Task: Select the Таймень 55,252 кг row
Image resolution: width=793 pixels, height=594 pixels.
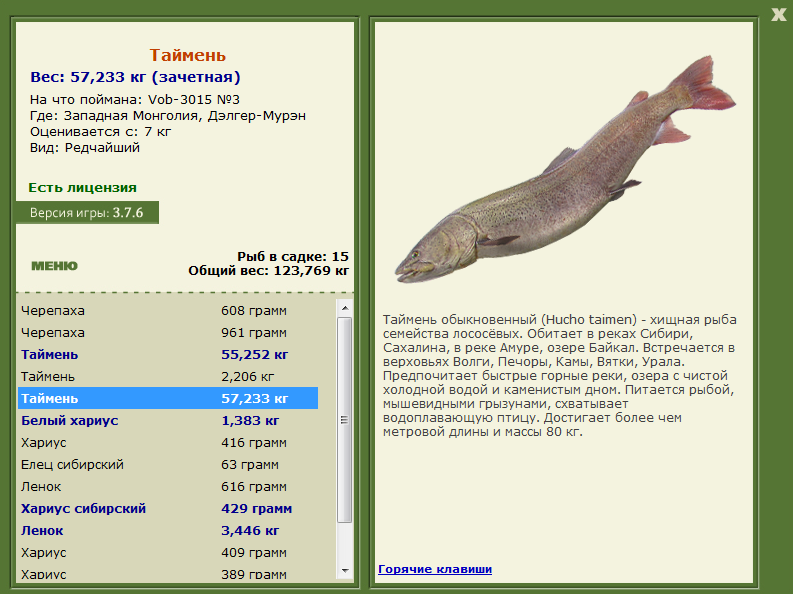Action: click(168, 354)
